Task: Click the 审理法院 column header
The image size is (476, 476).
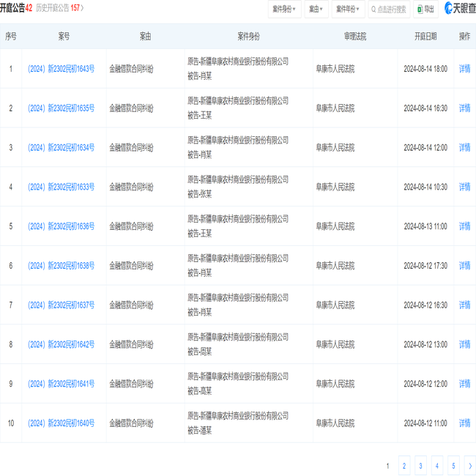Action: pos(355,37)
